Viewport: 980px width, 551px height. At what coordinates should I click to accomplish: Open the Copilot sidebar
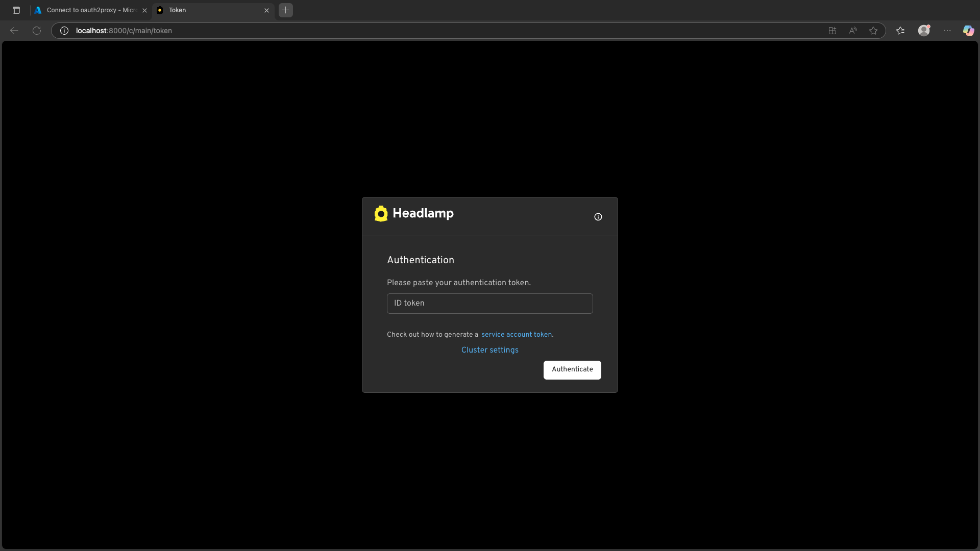[968, 31]
